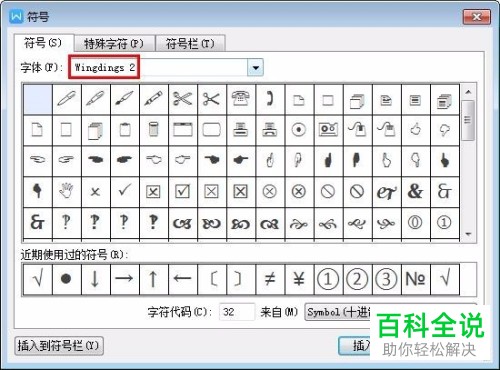Open the font dropdown arrow

pyautogui.click(x=255, y=68)
